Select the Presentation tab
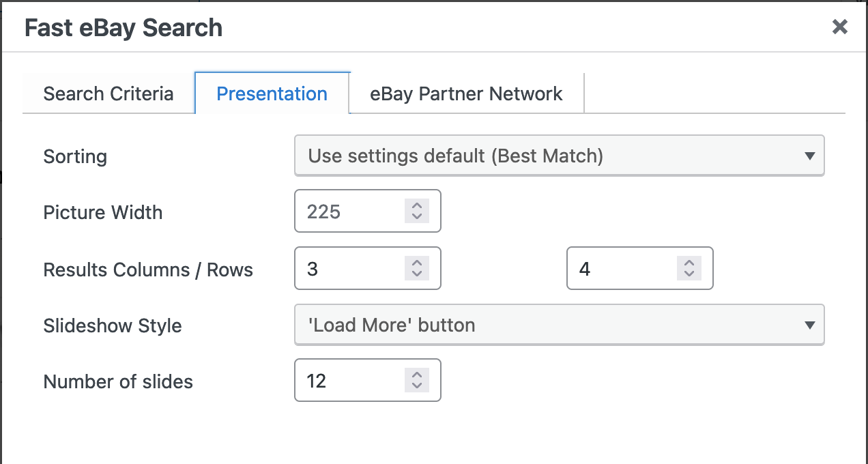The image size is (868, 464). pos(272,93)
